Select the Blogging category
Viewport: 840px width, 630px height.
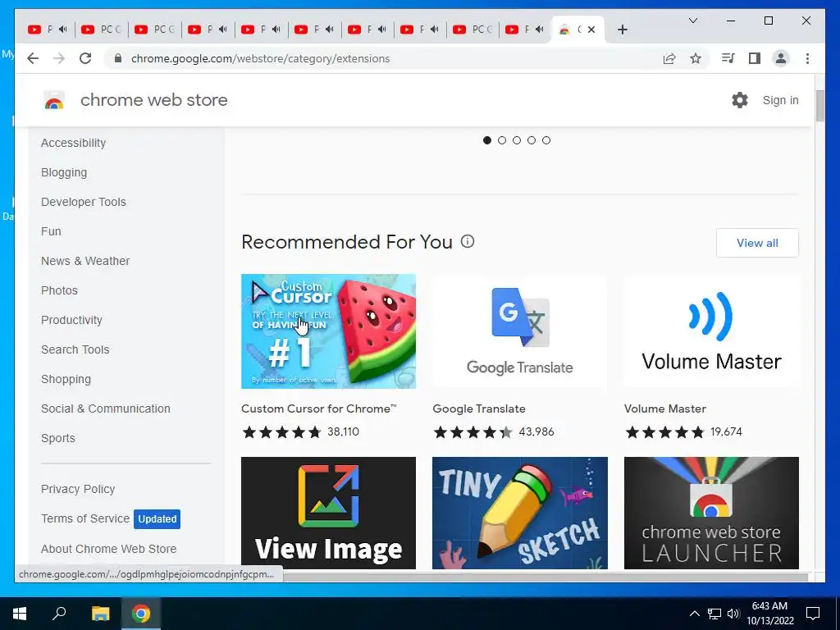tap(64, 172)
